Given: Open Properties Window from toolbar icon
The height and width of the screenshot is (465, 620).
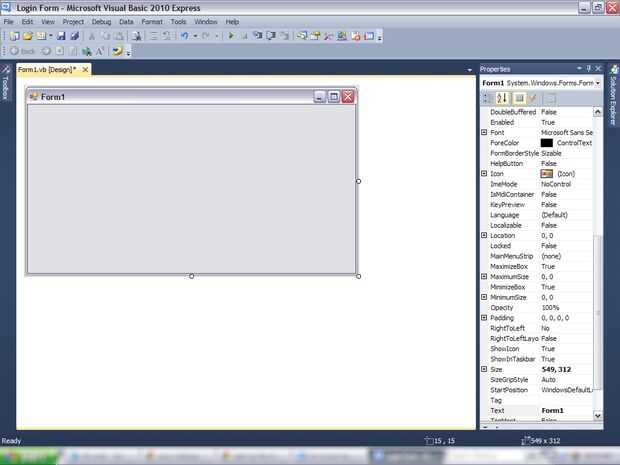Looking at the screenshot, I should (x=315, y=36).
